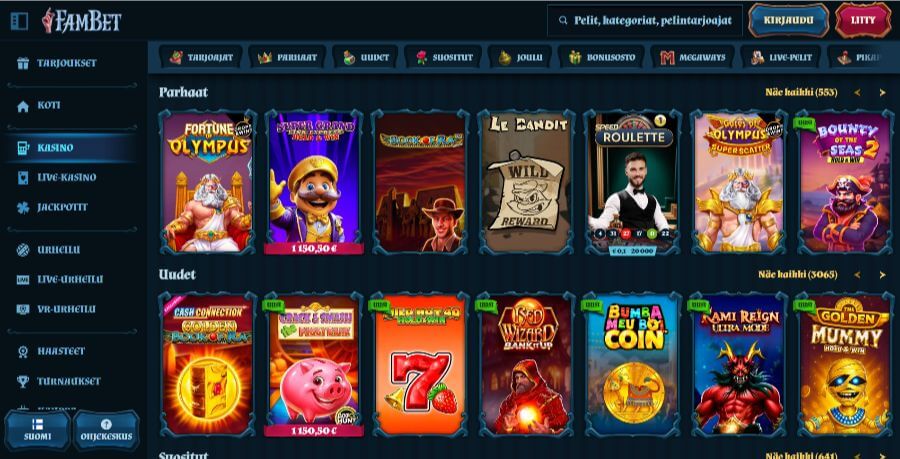Open VR-urheilu icon in sidebar

click(22, 309)
